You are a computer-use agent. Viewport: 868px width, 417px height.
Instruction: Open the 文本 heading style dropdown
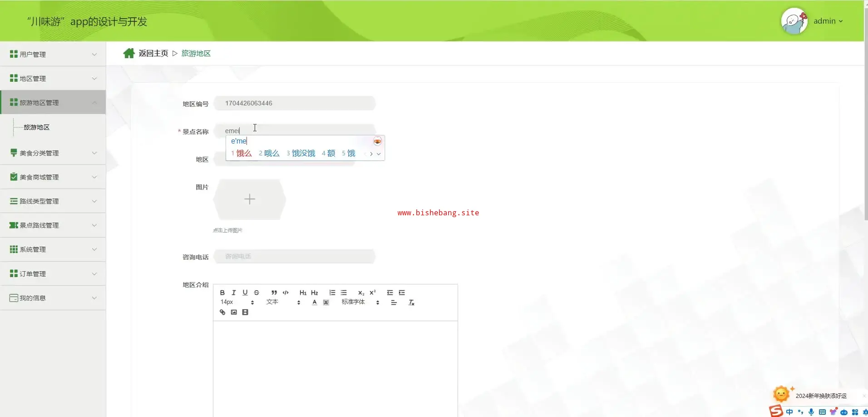(x=283, y=302)
